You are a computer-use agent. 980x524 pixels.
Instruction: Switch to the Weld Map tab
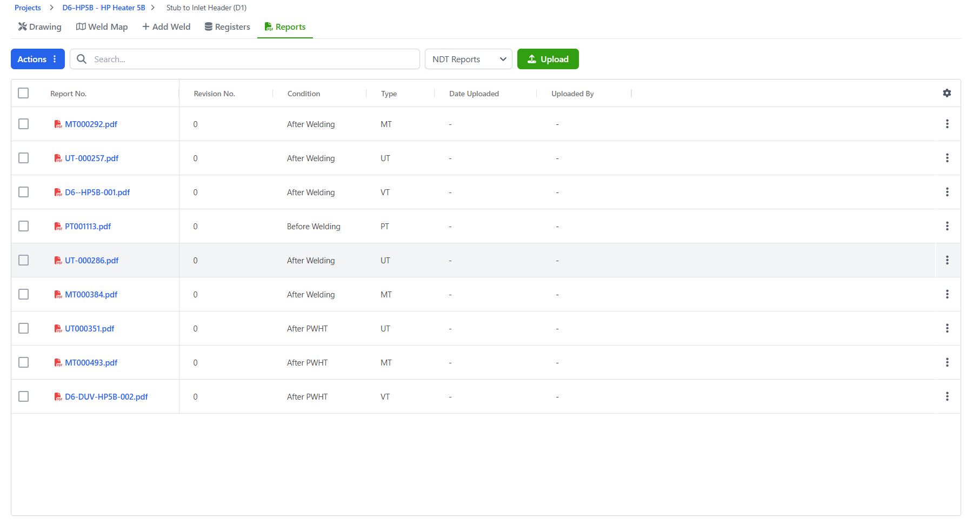(x=102, y=27)
